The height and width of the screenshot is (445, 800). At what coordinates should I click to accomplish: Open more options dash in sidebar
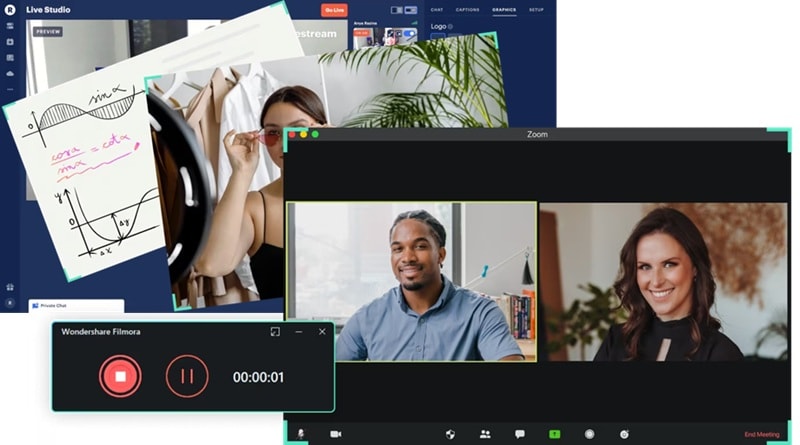point(10,89)
